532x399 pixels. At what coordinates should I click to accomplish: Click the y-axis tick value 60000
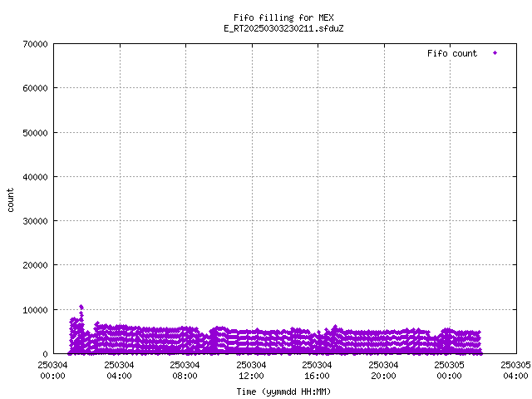[x=35, y=88]
